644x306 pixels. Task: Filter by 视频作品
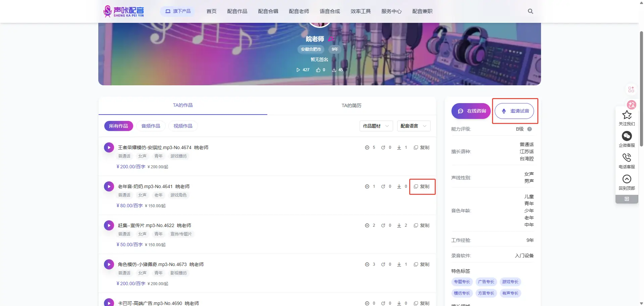point(183,126)
